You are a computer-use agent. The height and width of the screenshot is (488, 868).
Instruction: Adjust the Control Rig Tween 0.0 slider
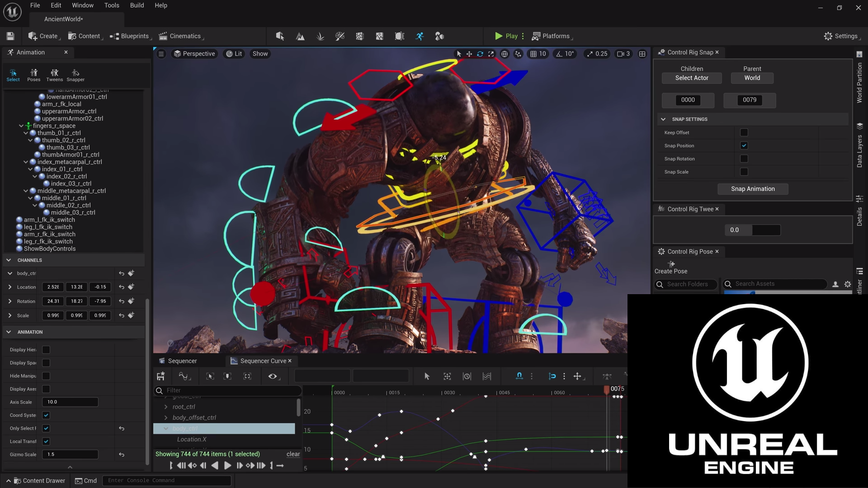click(x=753, y=230)
